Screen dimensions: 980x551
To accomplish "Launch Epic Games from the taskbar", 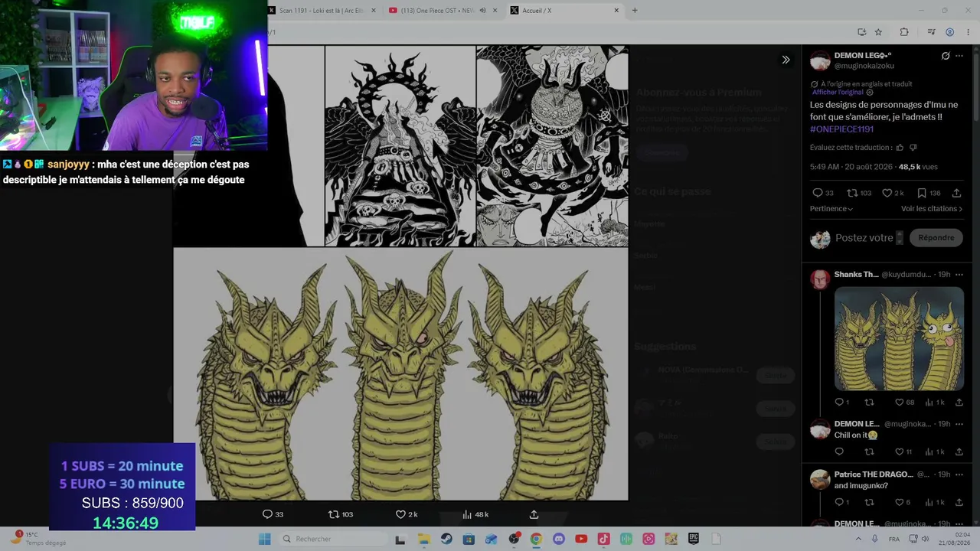I will tap(693, 539).
